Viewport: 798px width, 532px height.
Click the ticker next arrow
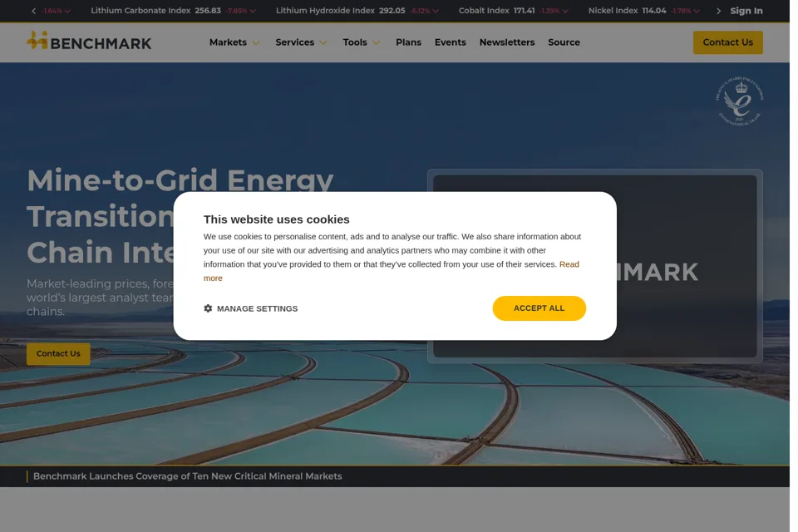718,11
